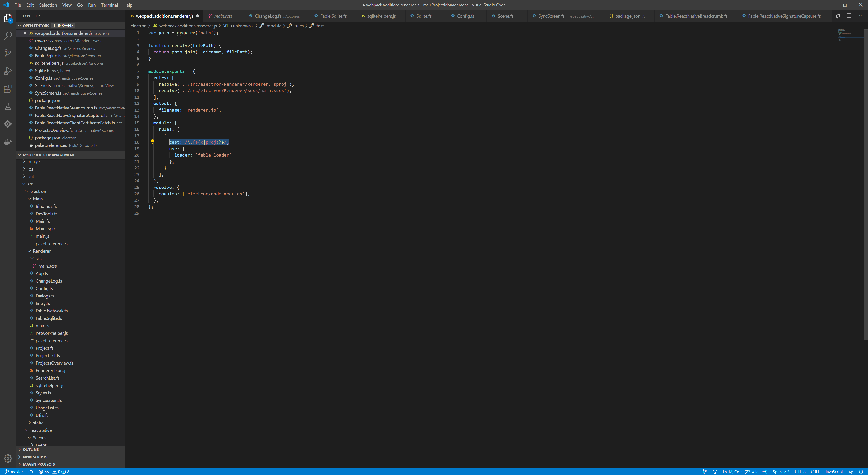Screen dimensions: 868x475
Task: Open the Run and Debug view
Action: click(x=8, y=71)
